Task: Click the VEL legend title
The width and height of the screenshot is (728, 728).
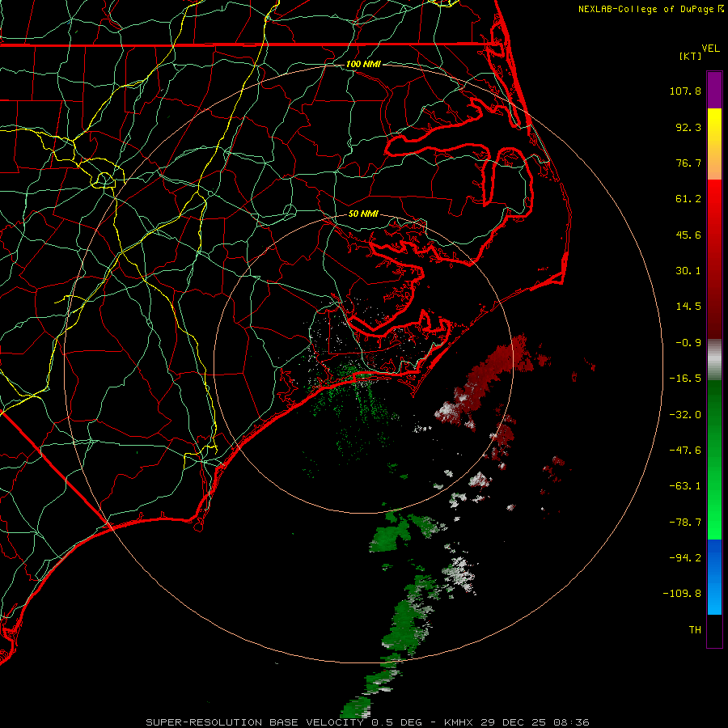Action: [710, 49]
